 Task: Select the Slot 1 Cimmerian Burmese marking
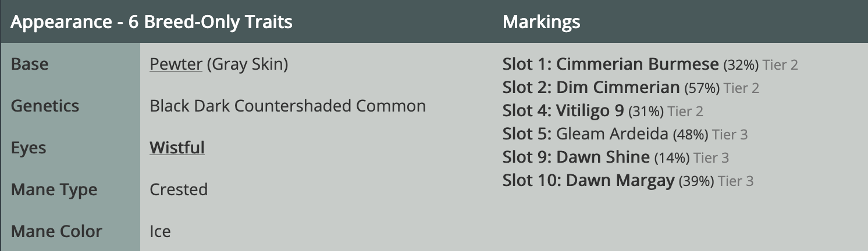tap(650, 64)
